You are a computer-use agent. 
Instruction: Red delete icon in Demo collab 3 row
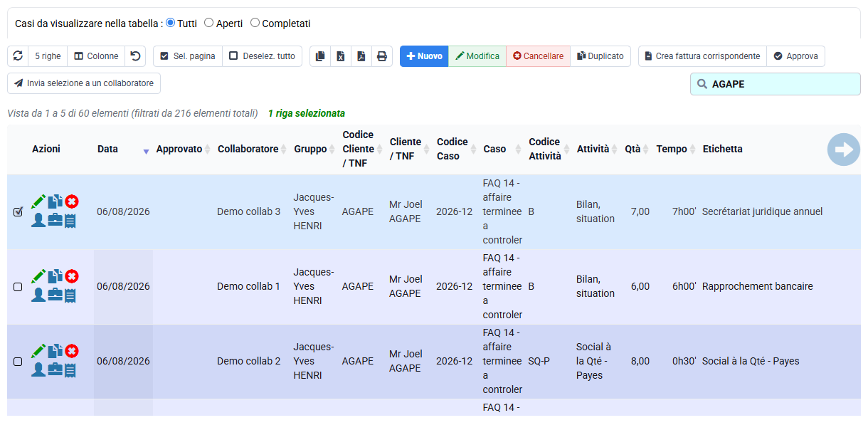coord(72,201)
